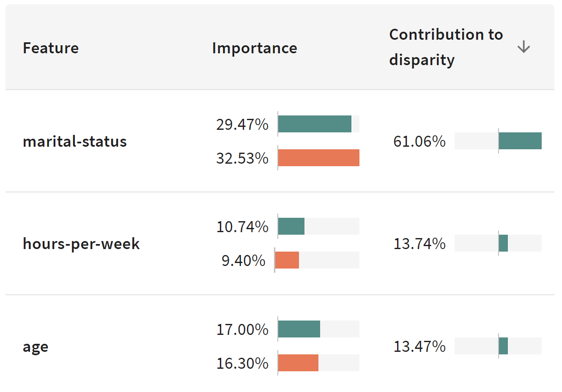Click the sort arrow in Contribution to disparity
The image size is (562, 392).
pos(524,47)
